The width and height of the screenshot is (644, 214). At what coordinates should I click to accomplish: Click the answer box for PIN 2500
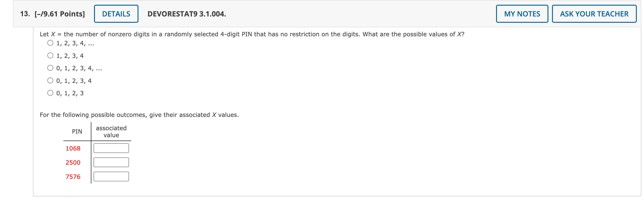pyautogui.click(x=111, y=162)
